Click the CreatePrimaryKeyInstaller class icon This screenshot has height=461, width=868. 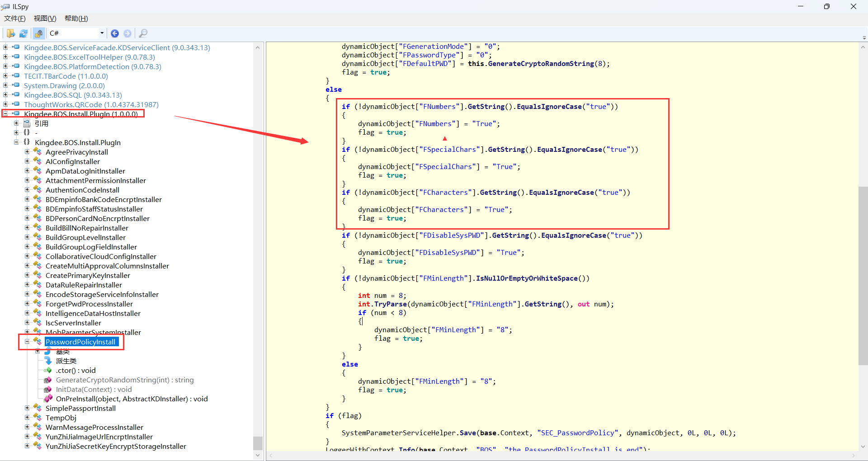[x=38, y=275]
